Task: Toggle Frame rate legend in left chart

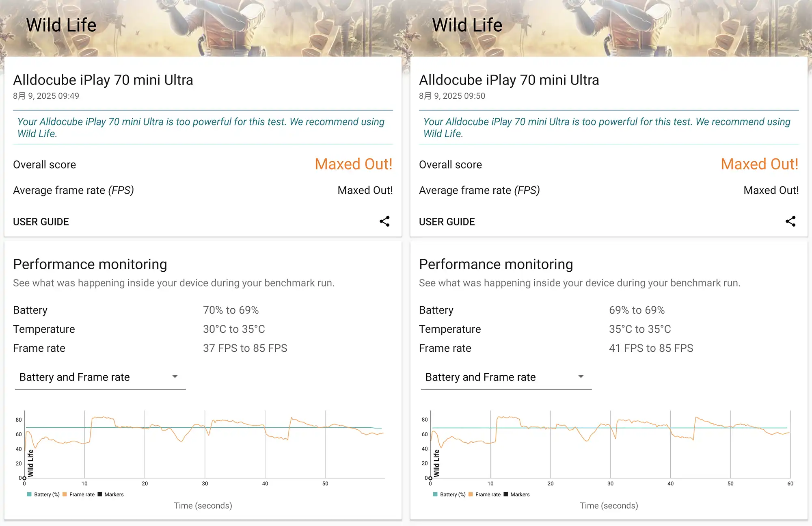Action: point(79,494)
